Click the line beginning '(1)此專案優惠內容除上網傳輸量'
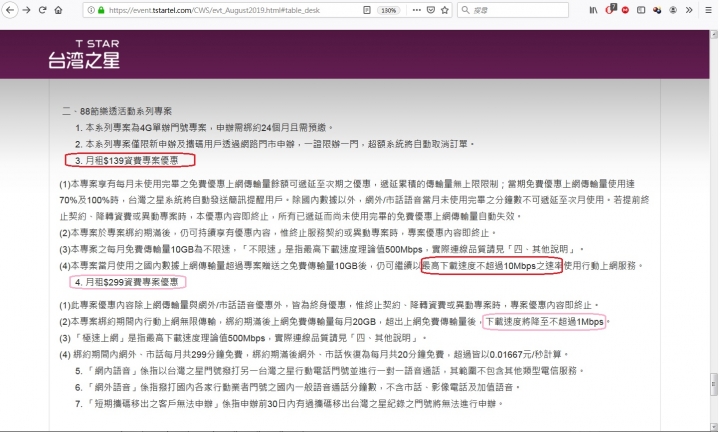 (329, 305)
